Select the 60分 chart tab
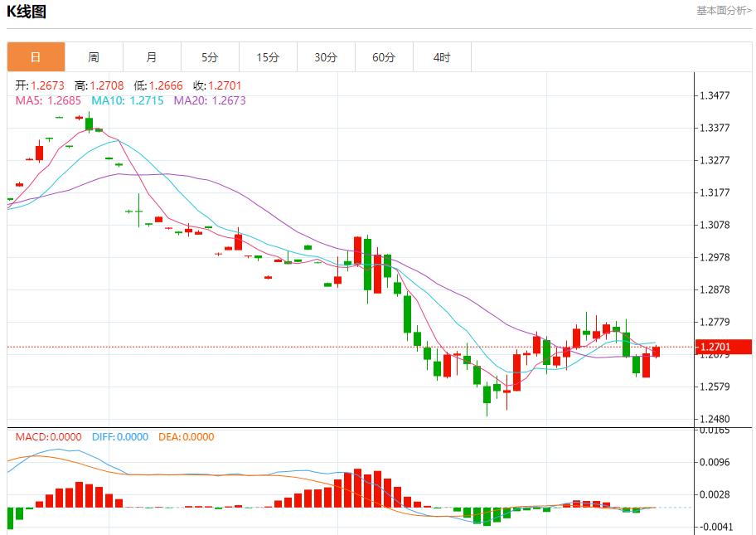The width and height of the screenshot is (756, 535). pos(384,57)
